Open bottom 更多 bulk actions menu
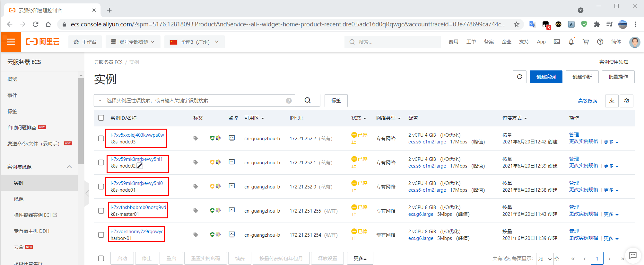Screen dimensions: 644x265 [360, 258]
